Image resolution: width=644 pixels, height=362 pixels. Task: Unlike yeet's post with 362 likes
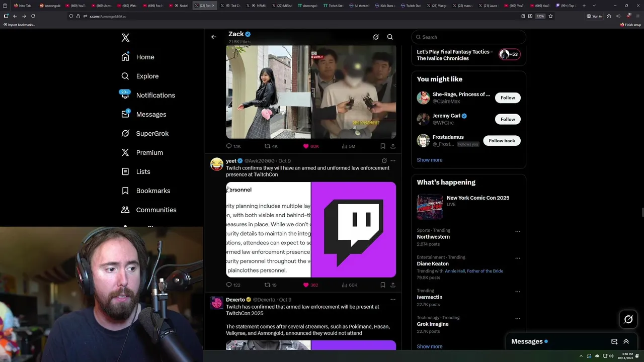pyautogui.click(x=310, y=285)
